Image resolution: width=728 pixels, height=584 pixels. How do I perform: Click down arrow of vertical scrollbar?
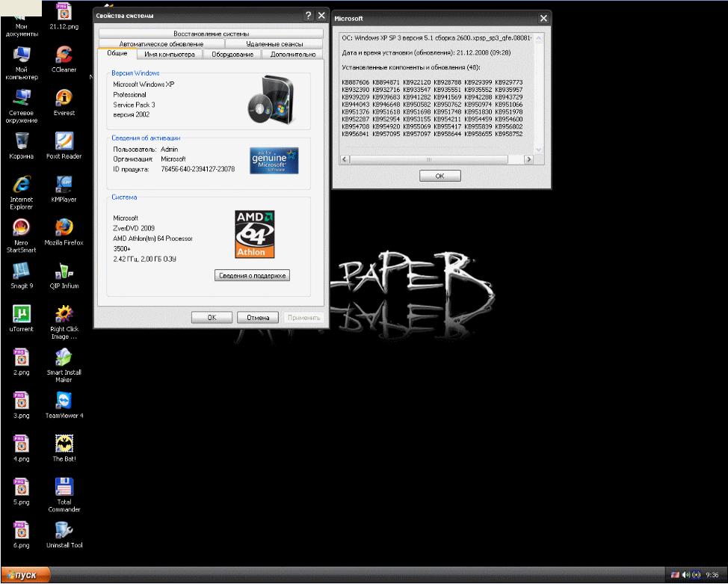[538, 150]
